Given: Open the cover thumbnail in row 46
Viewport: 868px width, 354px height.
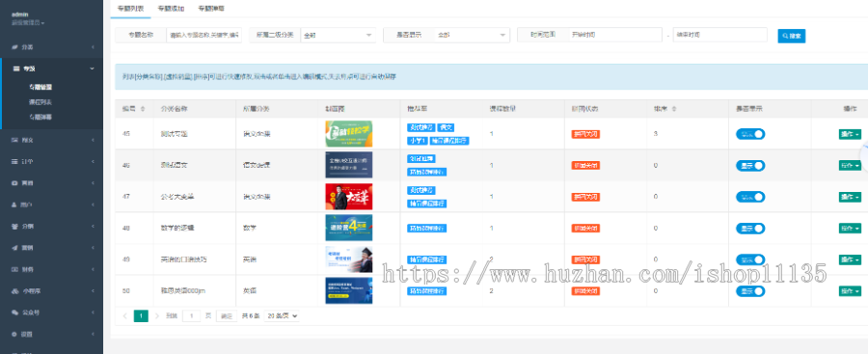Looking at the screenshot, I should pos(349,165).
